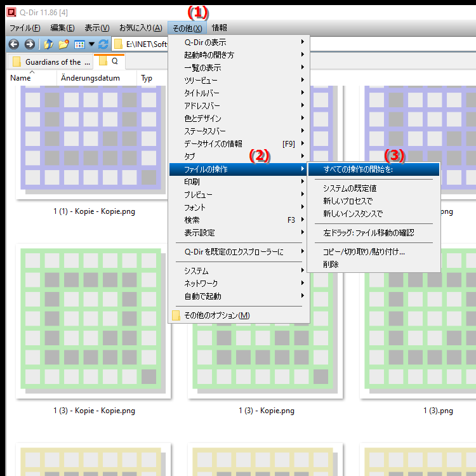Select 新しいプロセスで option
The width and height of the screenshot is (476, 476).
coord(374,201)
